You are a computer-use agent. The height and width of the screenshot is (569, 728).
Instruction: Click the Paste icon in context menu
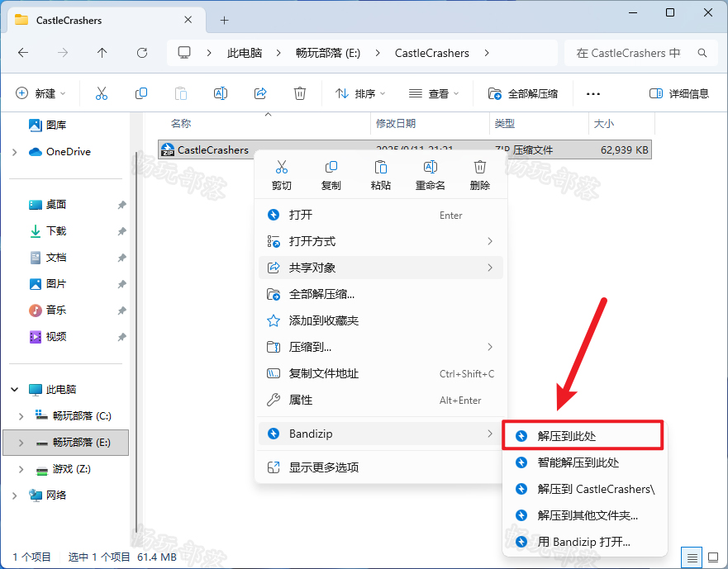pyautogui.click(x=381, y=167)
